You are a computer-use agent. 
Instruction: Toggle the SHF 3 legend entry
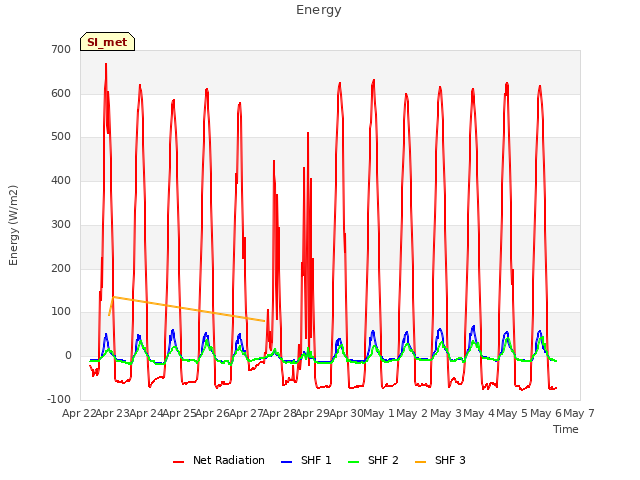point(440,460)
